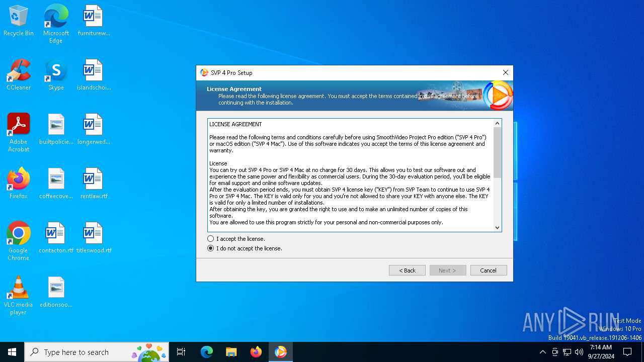Open the volume control tray icon
Viewport: 644px width, 362px height.
[x=579, y=352]
